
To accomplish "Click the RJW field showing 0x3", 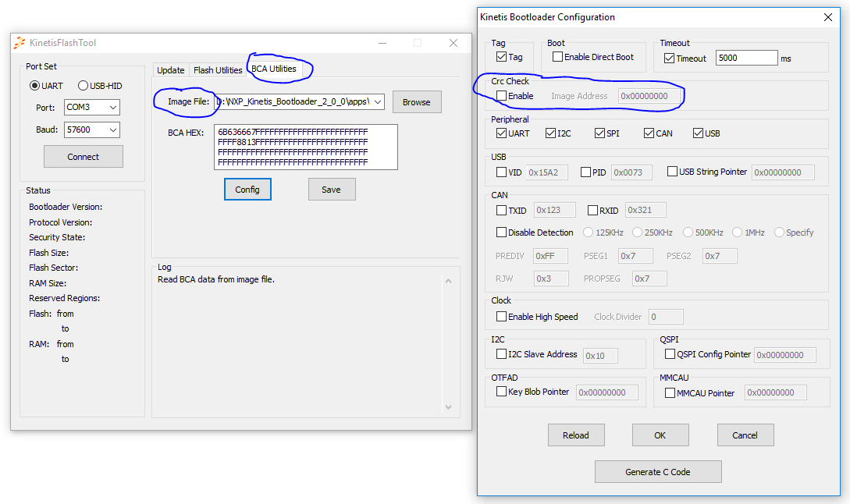I will (551, 279).
